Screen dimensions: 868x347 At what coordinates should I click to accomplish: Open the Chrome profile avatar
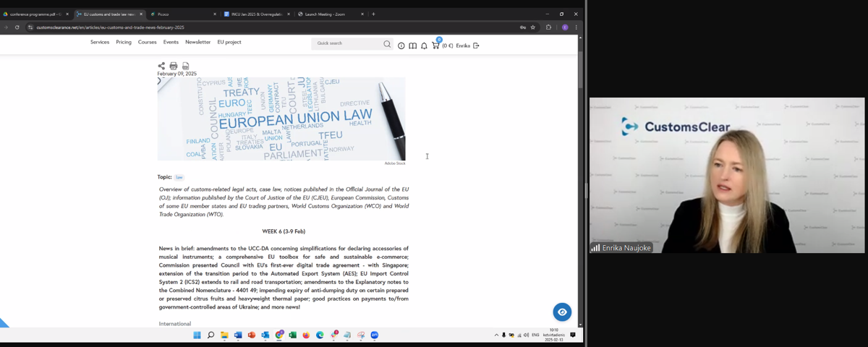[x=565, y=27]
